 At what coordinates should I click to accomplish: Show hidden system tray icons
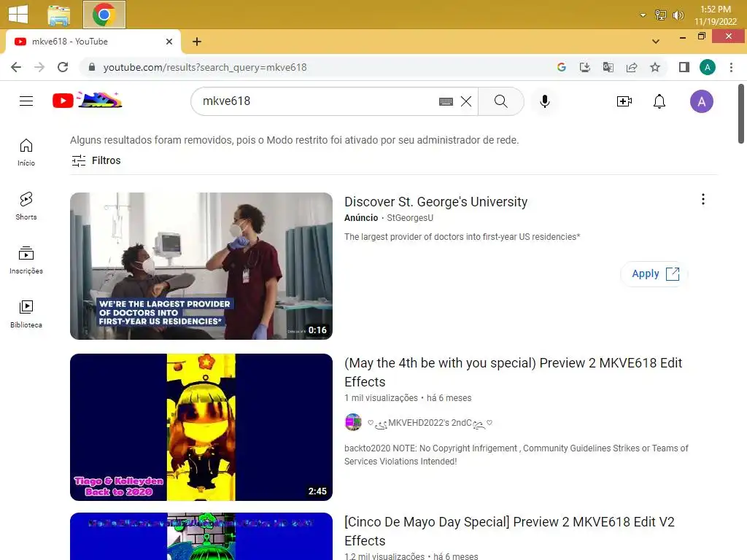(643, 15)
